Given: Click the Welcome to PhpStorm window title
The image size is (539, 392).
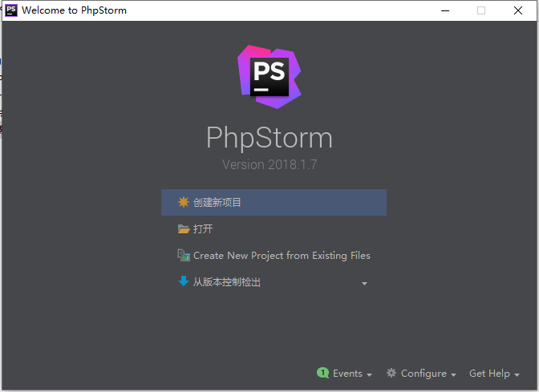Looking at the screenshot, I should (75, 10).
